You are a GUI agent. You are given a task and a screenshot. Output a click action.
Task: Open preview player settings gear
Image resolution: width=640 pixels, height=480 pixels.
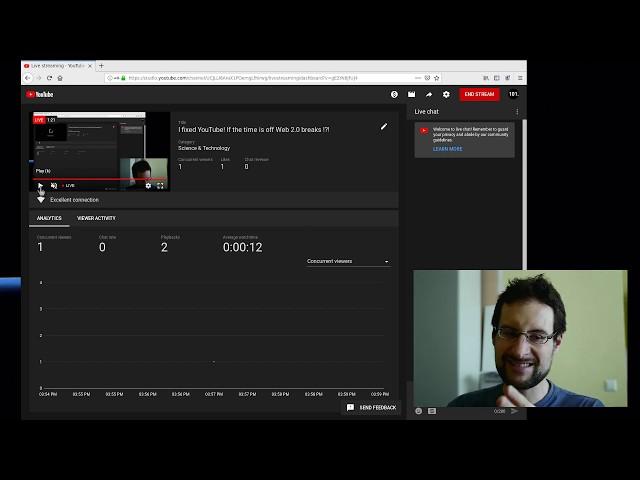tap(148, 186)
